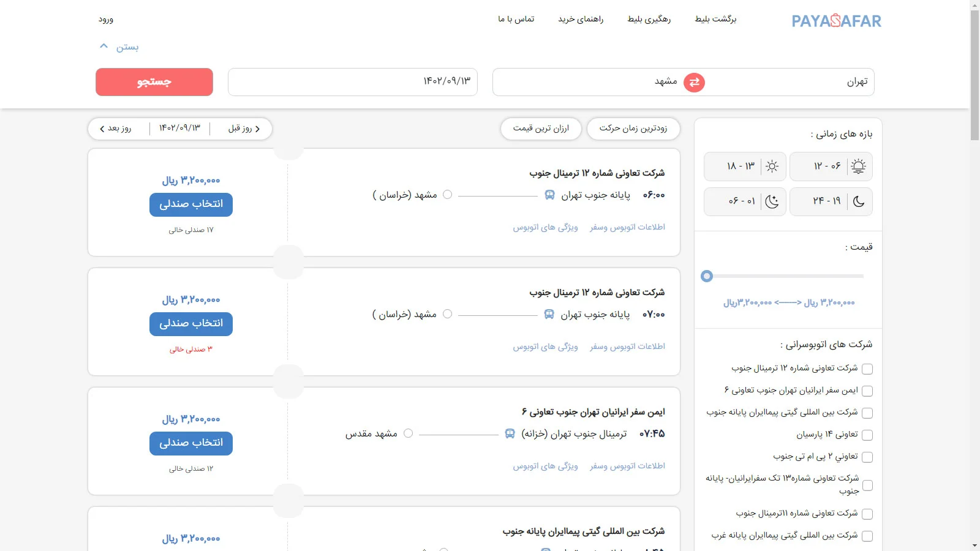Open the برگشت بلیط menu item

pos(715,19)
